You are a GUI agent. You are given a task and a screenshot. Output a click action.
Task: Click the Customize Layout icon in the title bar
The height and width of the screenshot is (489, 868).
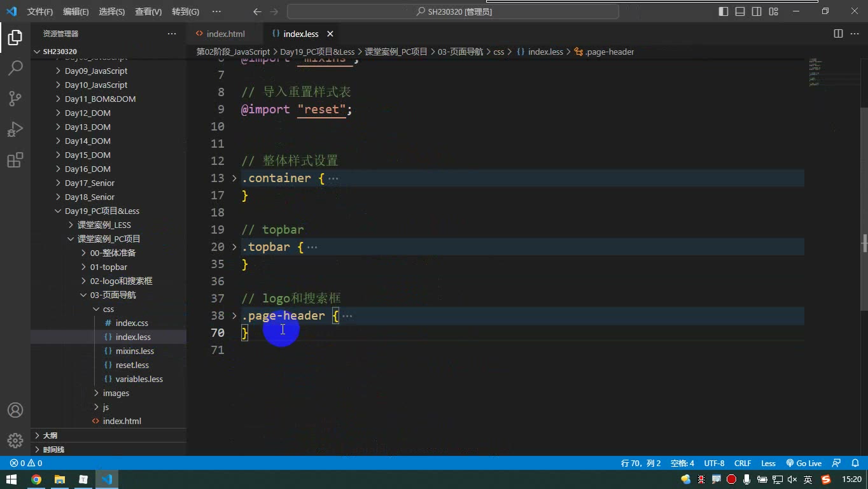click(773, 11)
